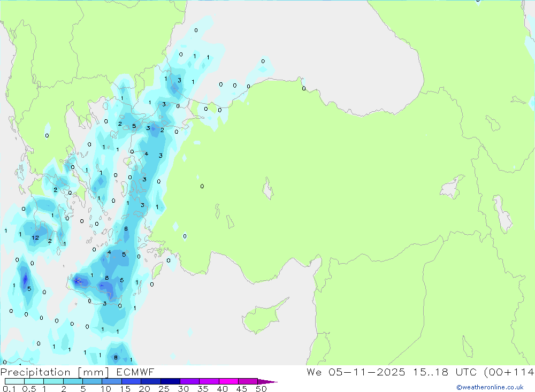Choose the 45–50 mm legend color box
The width and height of the screenshot is (535, 392).
click(248, 381)
